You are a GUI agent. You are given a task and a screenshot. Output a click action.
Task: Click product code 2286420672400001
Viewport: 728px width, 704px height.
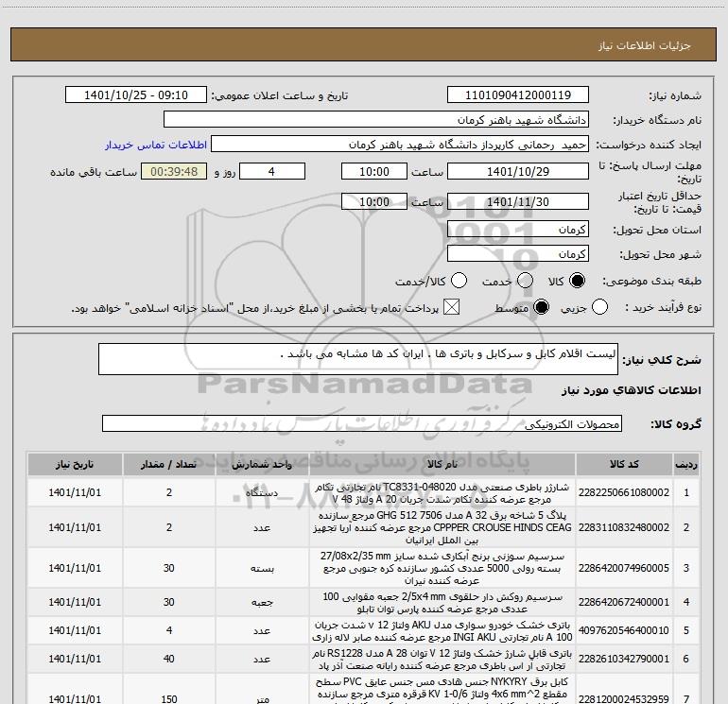624,602
